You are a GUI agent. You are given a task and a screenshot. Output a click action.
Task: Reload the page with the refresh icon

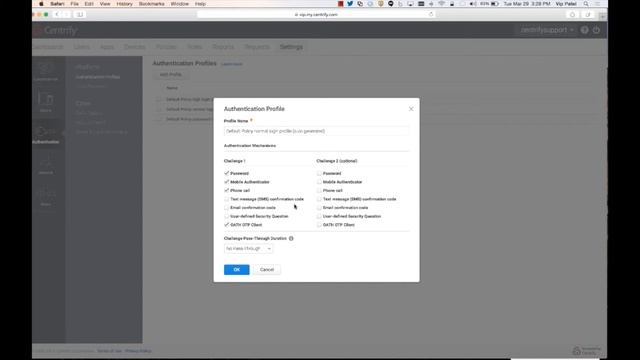[431, 14]
